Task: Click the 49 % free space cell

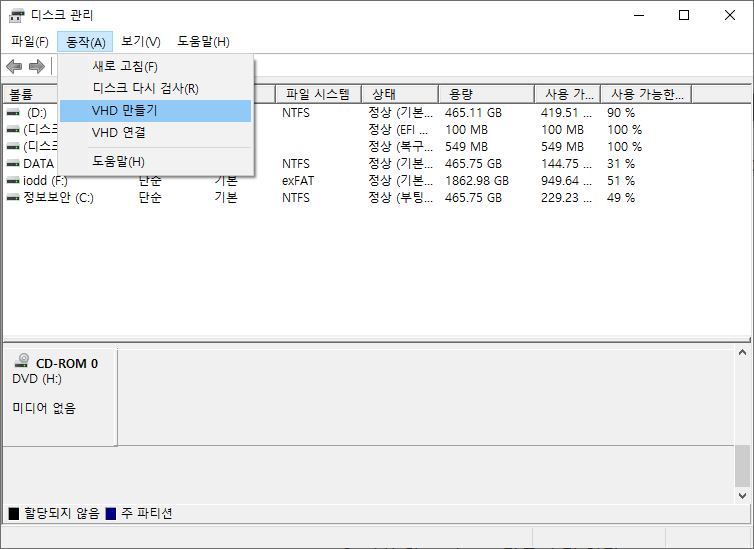Action: [621, 198]
